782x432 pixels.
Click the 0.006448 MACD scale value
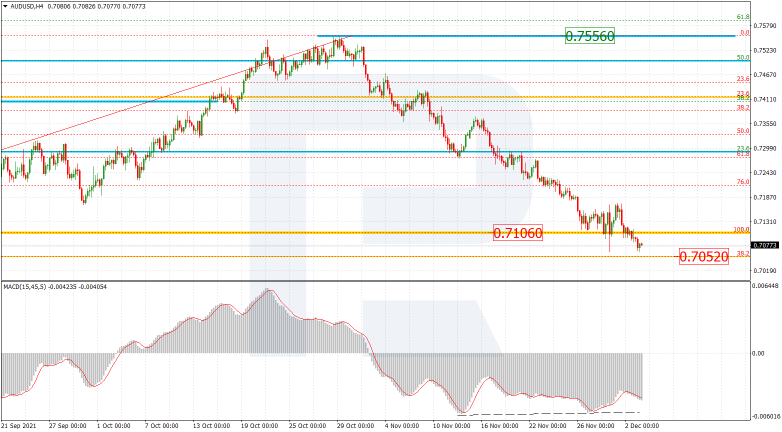tap(766, 286)
